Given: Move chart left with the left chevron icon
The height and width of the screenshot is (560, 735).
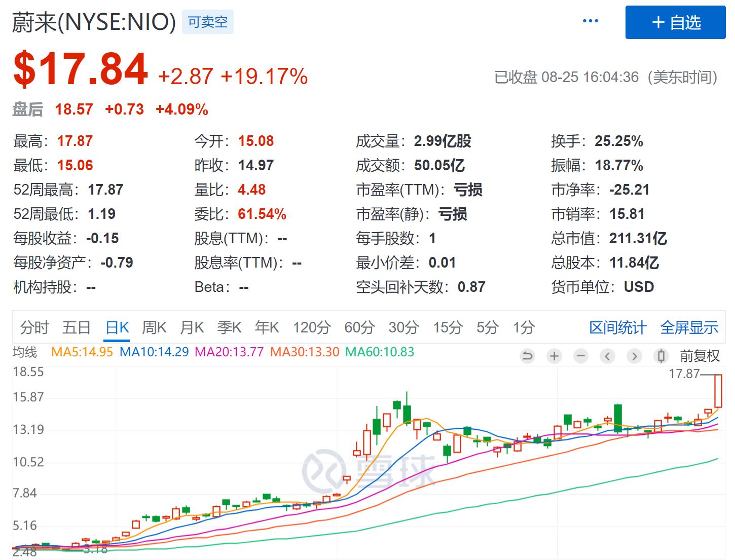Looking at the screenshot, I should (x=607, y=356).
